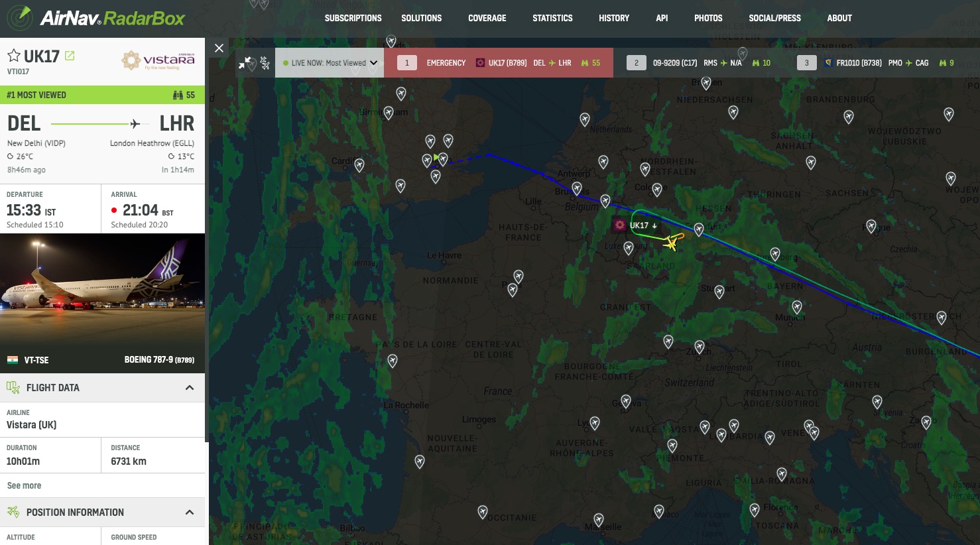Click the binoculars viewers icon in the green bar
Image resolution: width=980 pixels, height=545 pixels.
click(x=178, y=95)
